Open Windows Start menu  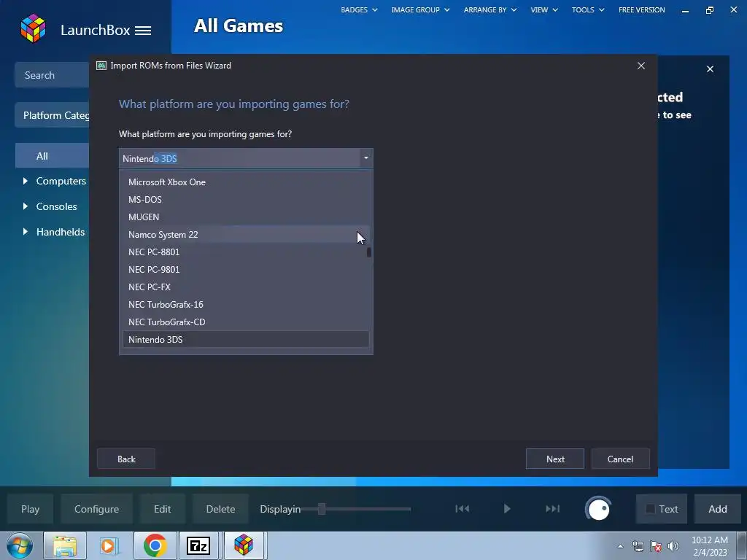pyautogui.click(x=20, y=545)
